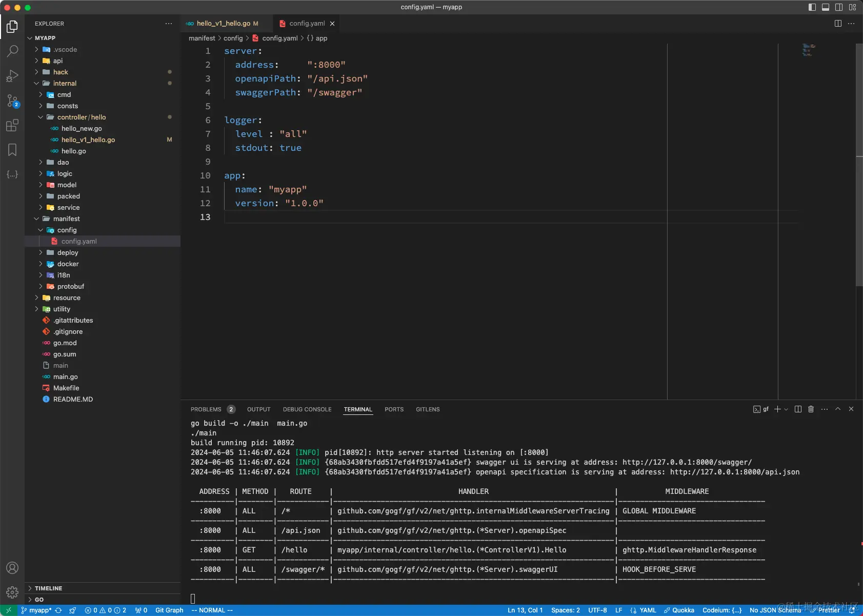Open Git Graph from status bar
The height and width of the screenshot is (616, 863).
(169, 610)
